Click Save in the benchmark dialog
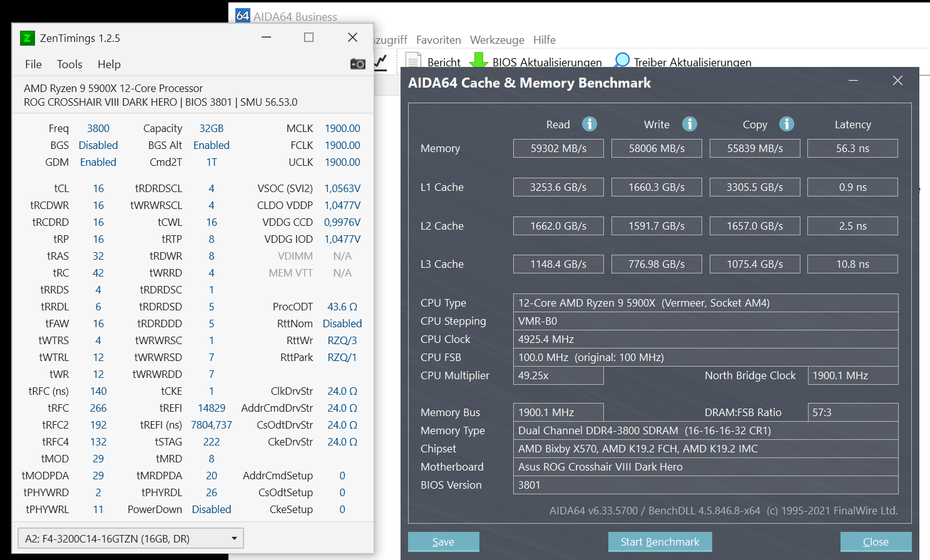 point(444,542)
